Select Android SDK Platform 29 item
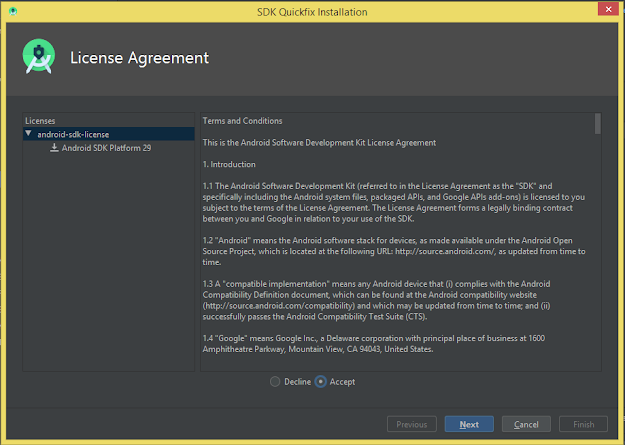This screenshot has height=445, width=625. pyautogui.click(x=106, y=148)
